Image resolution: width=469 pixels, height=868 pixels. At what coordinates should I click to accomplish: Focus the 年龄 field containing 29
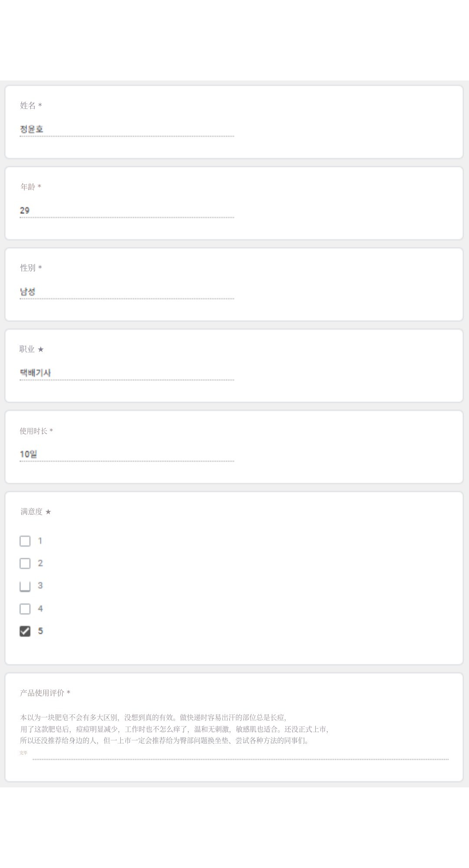(x=126, y=210)
